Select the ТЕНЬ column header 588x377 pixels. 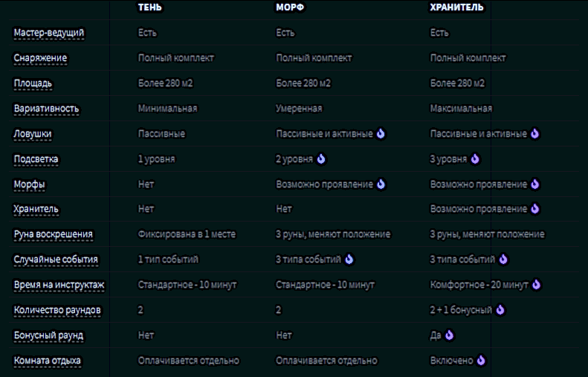150,7
